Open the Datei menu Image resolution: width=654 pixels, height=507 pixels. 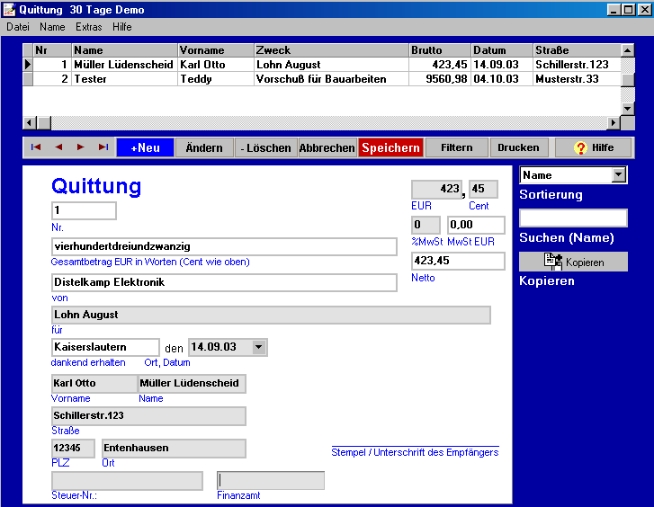pyautogui.click(x=18, y=27)
